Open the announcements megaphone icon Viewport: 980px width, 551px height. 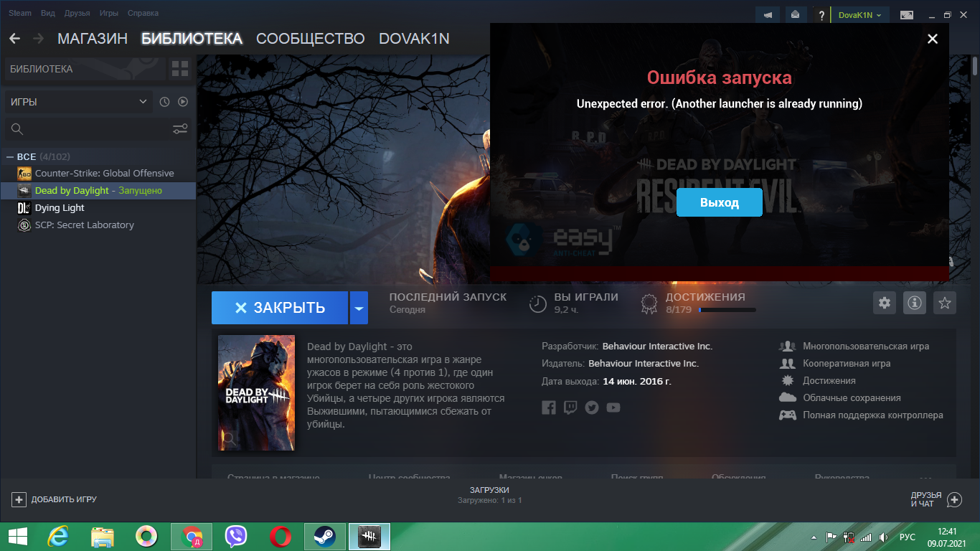click(768, 15)
